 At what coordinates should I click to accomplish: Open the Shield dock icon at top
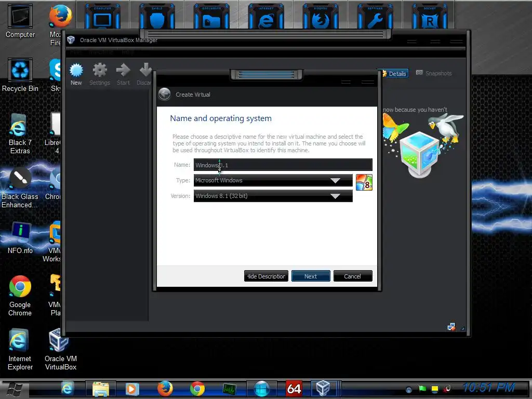[157, 17]
